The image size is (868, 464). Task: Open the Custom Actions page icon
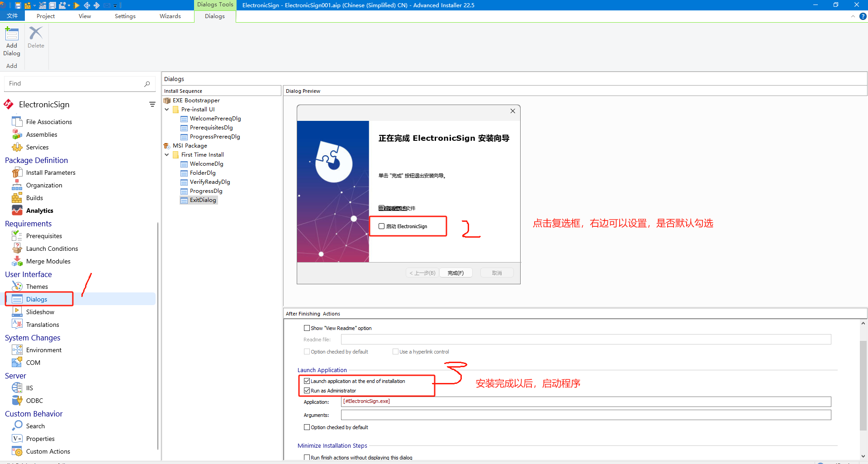(17, 451)
